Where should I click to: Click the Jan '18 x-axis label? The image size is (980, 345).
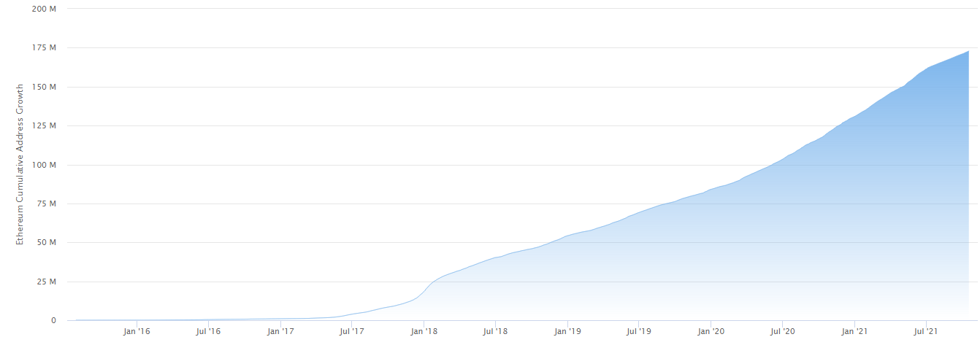coord(424,331)
